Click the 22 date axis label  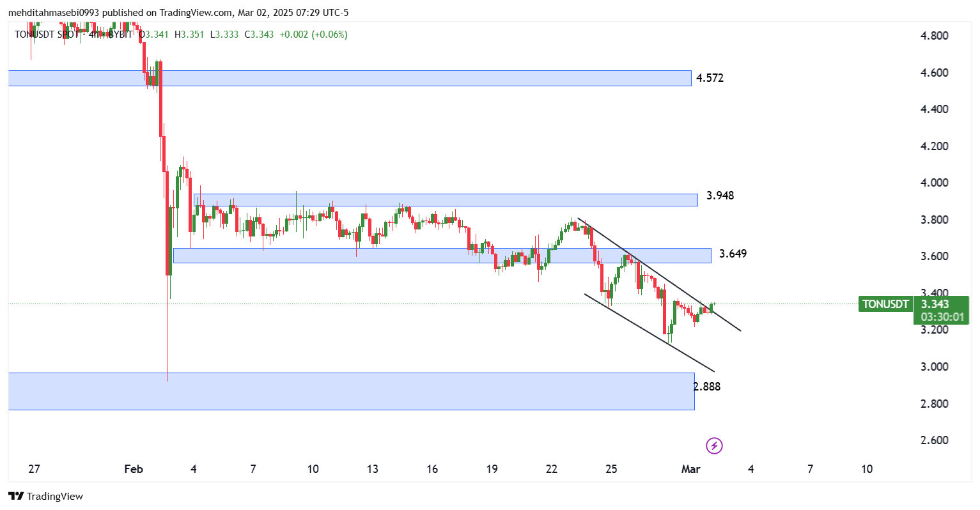[552, 469]
